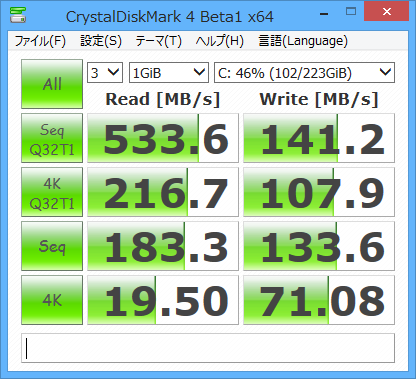The image size is (416, 379).
Task: Maximize the CrystalDiskMark window
Action: coord(351,12)
